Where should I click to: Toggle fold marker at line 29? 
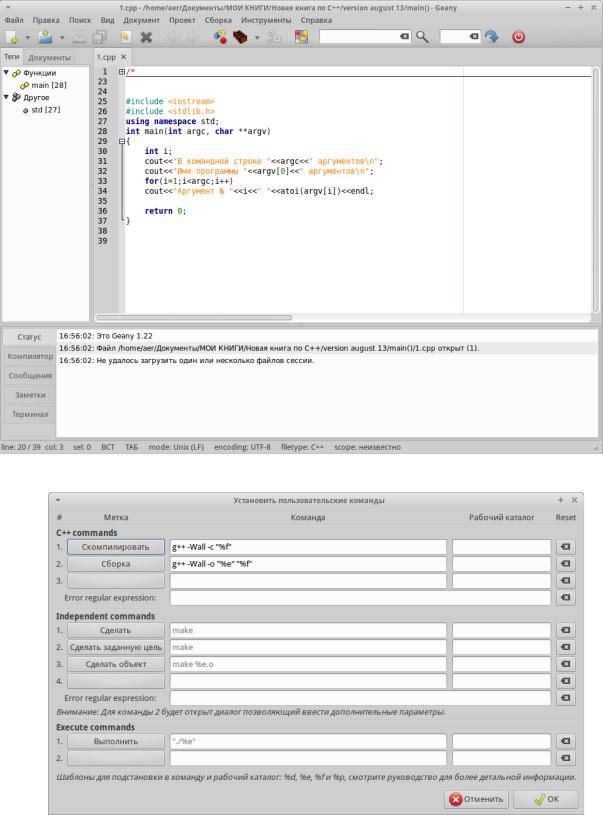click(x=122, y=141)
